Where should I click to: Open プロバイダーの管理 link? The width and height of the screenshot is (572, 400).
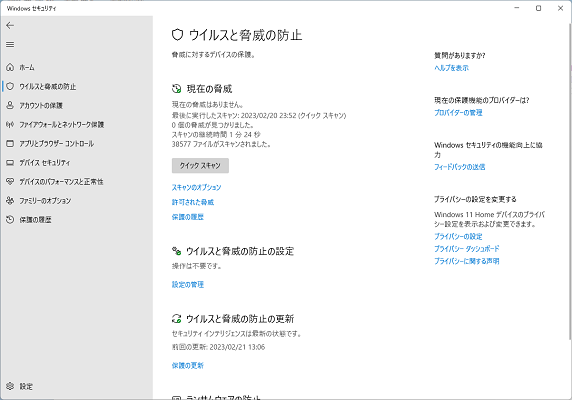[x=458, y=113]
